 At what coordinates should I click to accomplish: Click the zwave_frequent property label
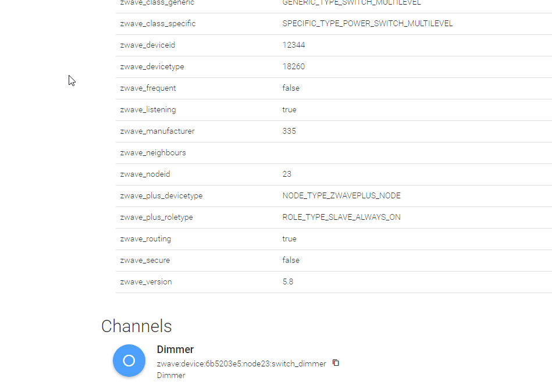(148, 88)
